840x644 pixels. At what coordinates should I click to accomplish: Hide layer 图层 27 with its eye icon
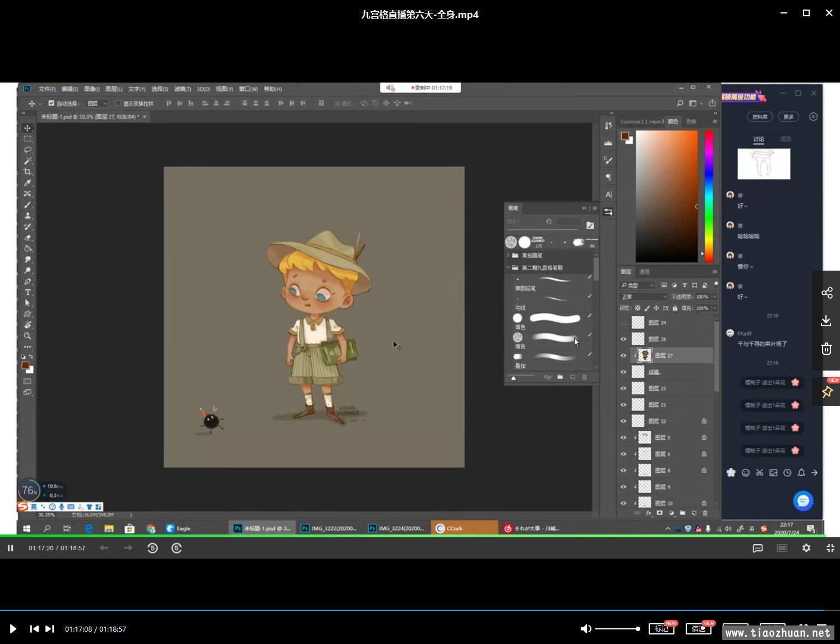[x=623, y=355]
